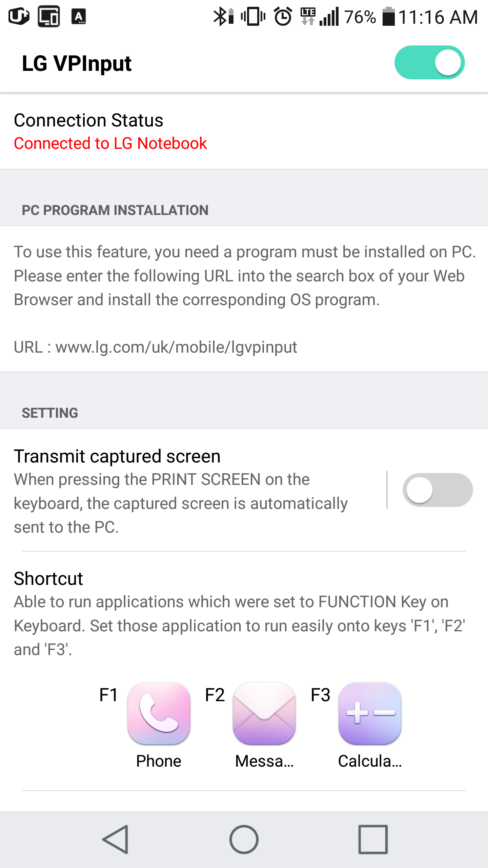
Task: Tap the Phone app icon for F1
Action: [159, 713]
